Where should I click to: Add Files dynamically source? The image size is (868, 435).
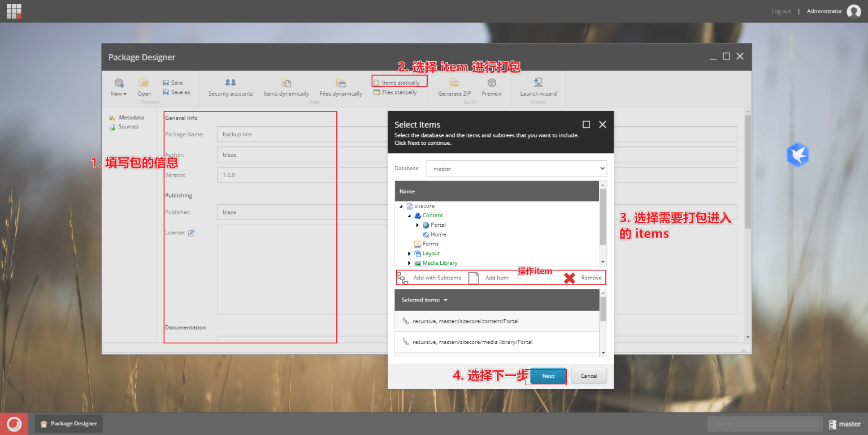tap(341, 87)
